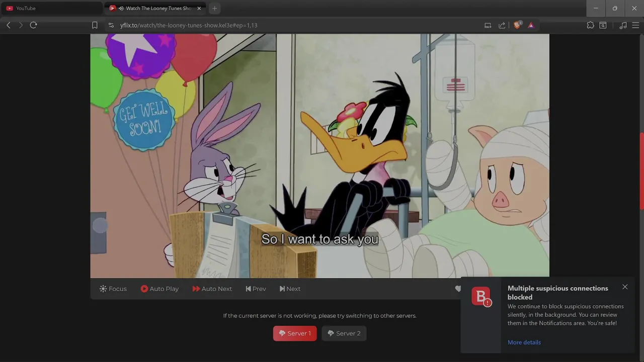Go to previous episode with Prev
The height and width of the screenshot is (362, 644).
256,289
